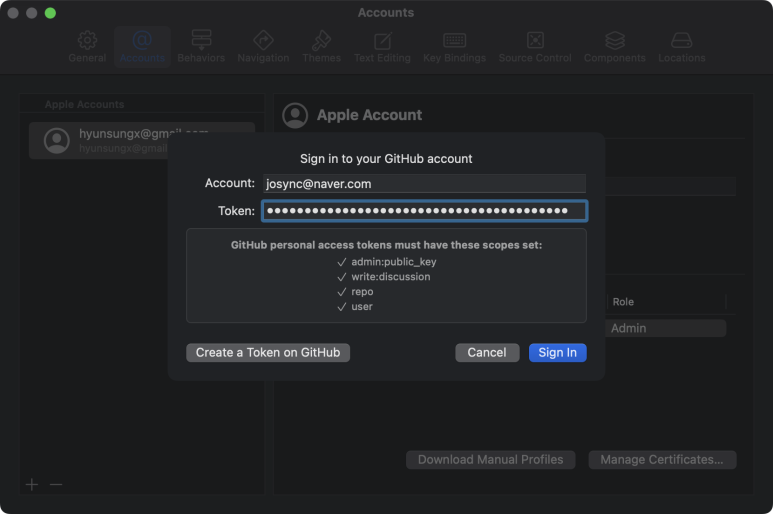
Task: Click the write:discussion scope text
Action: [x=390, y=276]
